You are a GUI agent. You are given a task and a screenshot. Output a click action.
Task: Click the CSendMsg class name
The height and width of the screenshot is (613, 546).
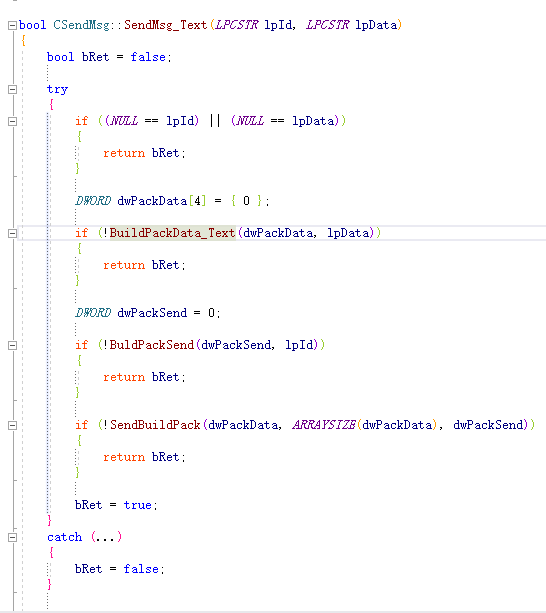point(81,25)
